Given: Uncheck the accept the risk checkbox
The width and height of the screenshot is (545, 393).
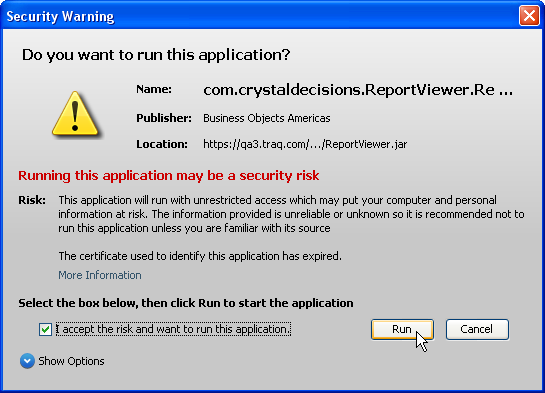Looking at the screenshot, I should point(46,329).
